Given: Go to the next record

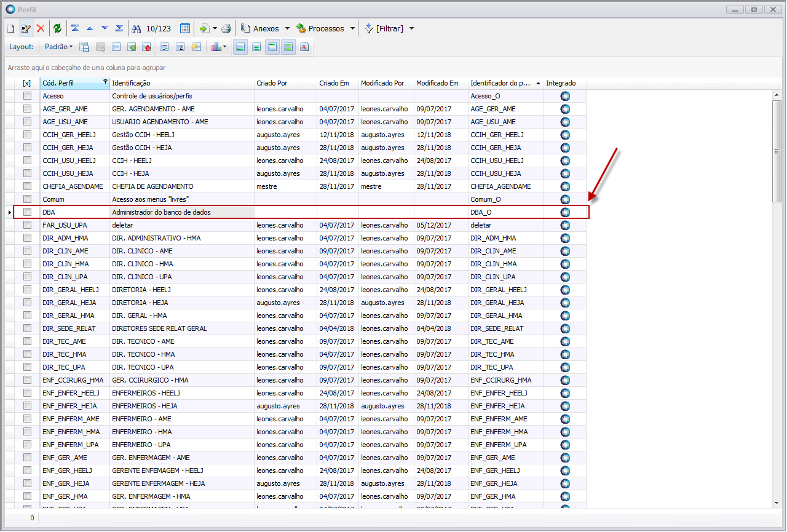Looking at the screenshot, I should 105,28.
